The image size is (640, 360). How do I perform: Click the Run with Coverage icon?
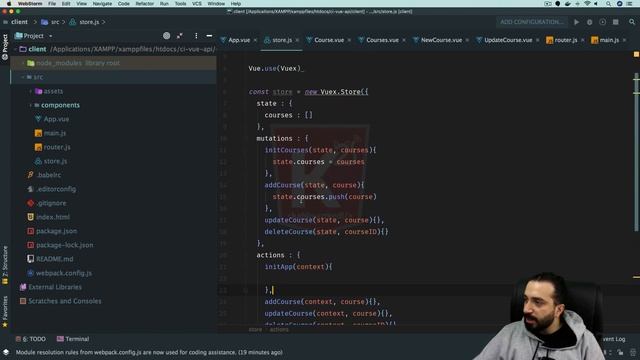pyautogui.click(x=602, y=22)
